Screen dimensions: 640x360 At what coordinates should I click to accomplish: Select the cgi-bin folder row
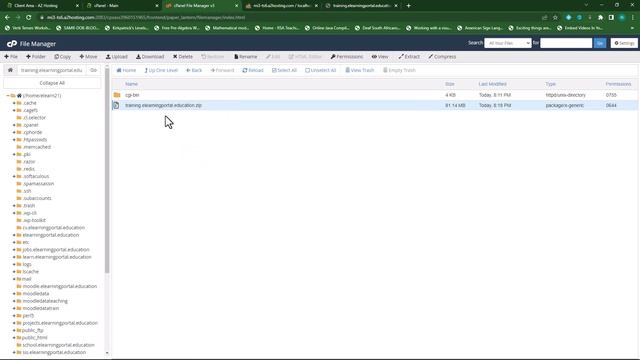point(375,95)
